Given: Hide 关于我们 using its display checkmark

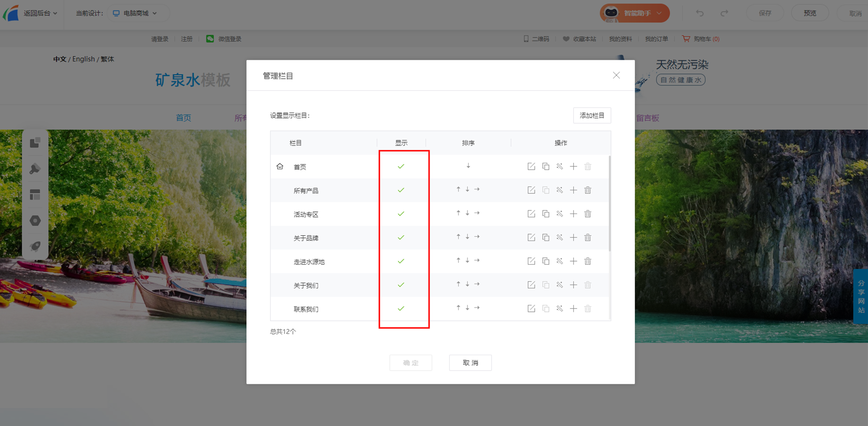Looking at the screenshot, I should coord(401,285).
